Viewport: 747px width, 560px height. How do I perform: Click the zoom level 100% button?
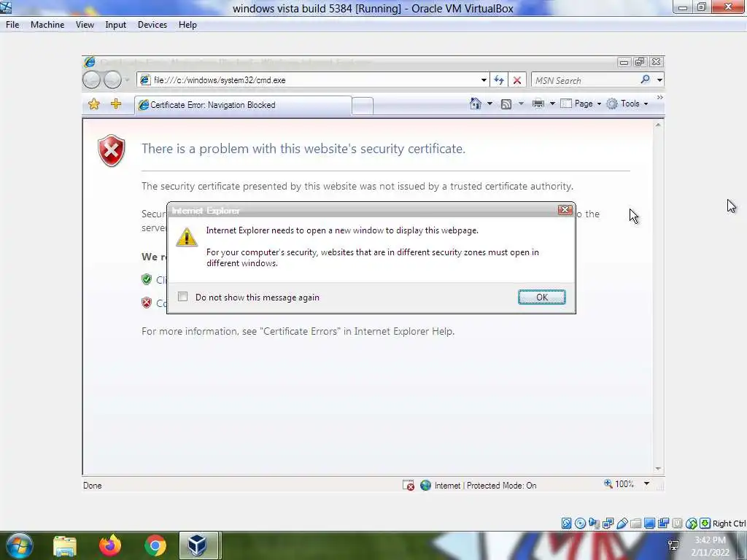pyautogui.click(x=619, y=484)
